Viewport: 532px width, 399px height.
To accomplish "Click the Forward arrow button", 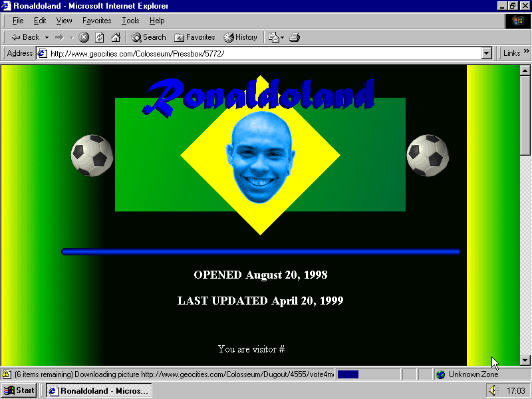I will pos(59,37).
